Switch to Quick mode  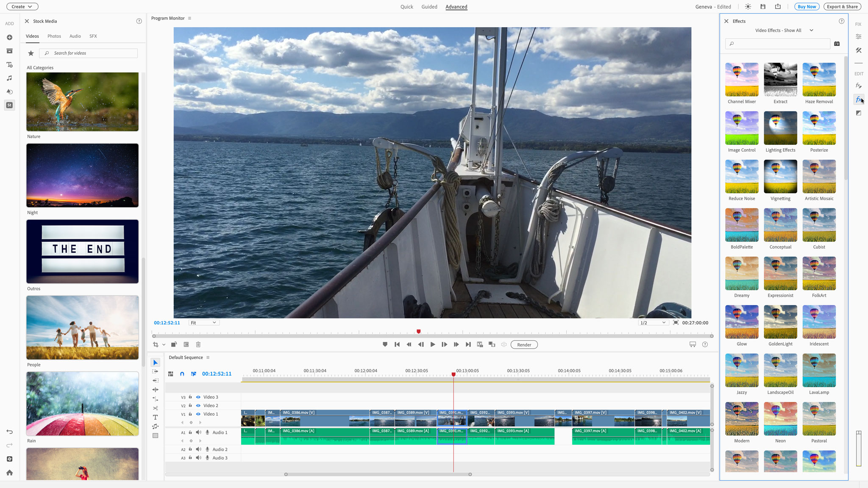406,7
